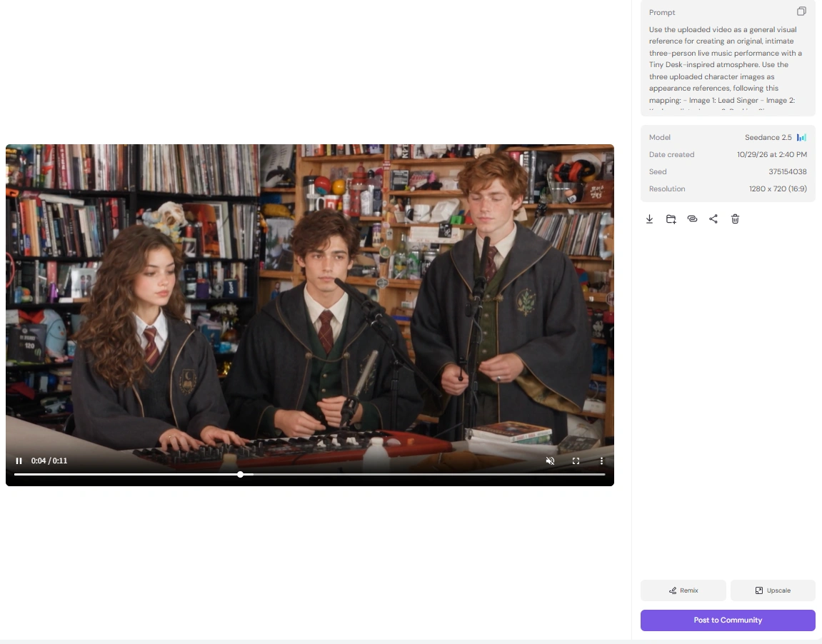Click the 0:04 / 0:11 time display
Screen dimensions: 822x644
point(49,461)
